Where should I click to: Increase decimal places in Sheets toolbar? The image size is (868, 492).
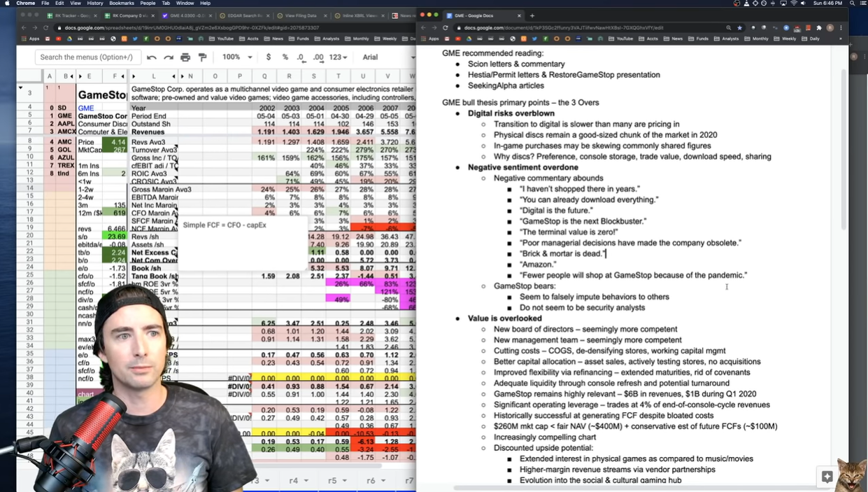tap(318, 57)
